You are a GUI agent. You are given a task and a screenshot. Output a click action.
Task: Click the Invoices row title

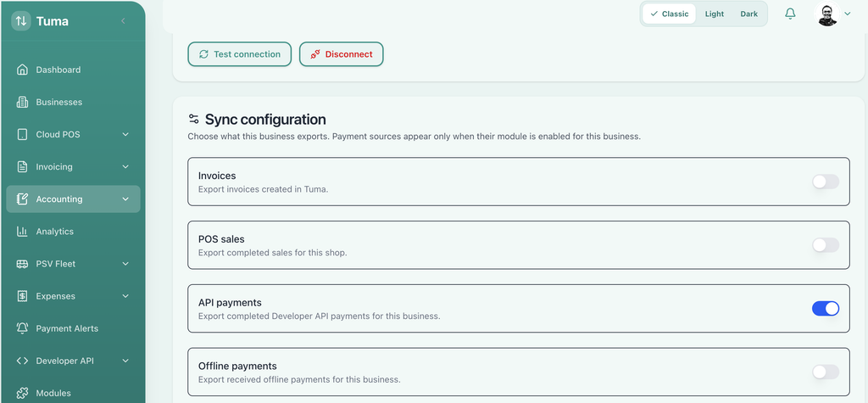(x=217, y=176)
